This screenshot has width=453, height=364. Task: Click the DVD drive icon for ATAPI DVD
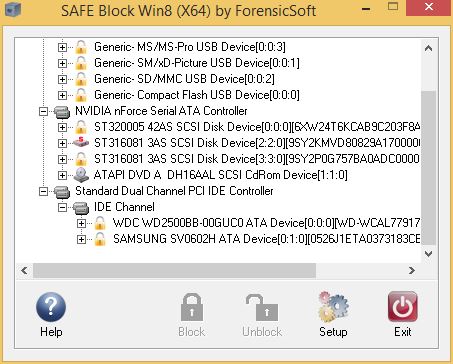coord(81,175)
